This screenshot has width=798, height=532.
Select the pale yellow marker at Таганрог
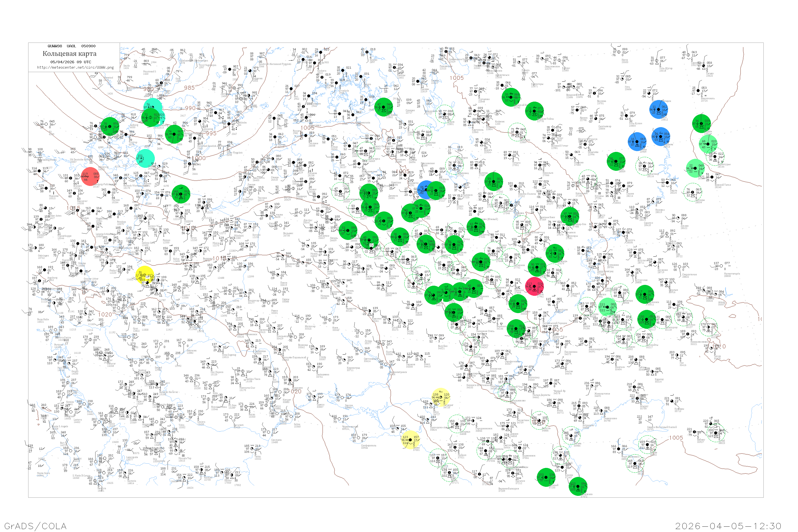(x=441, y=397)
